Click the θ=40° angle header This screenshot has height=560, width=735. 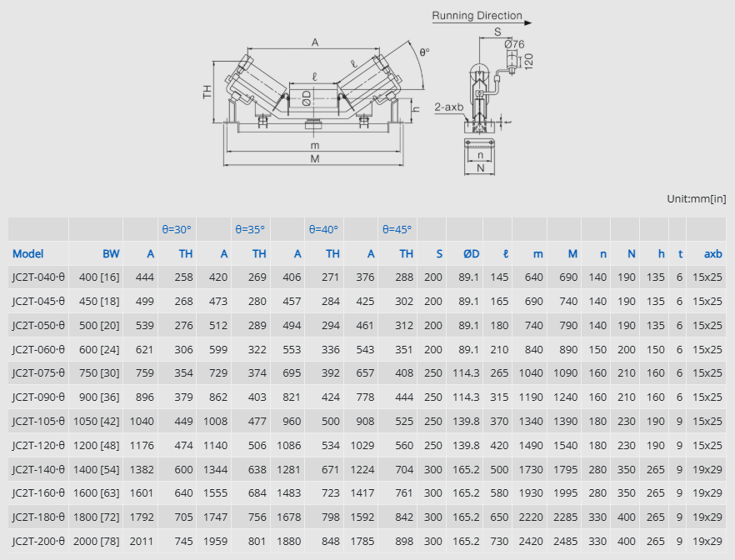(323, 228)
